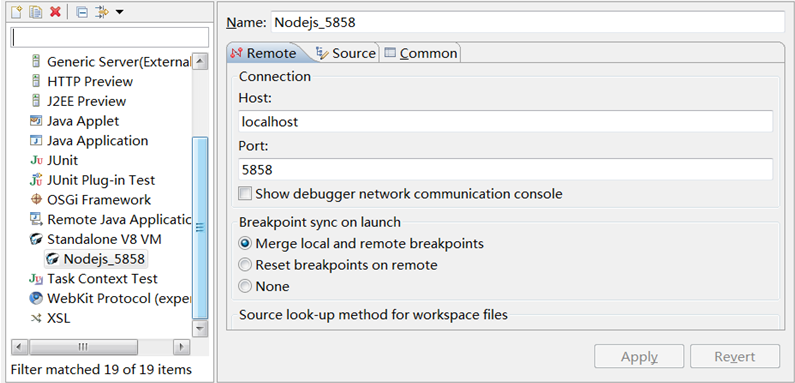Enable Show debugger network communication console
This screenshot has height=383, width=795.
245,194
